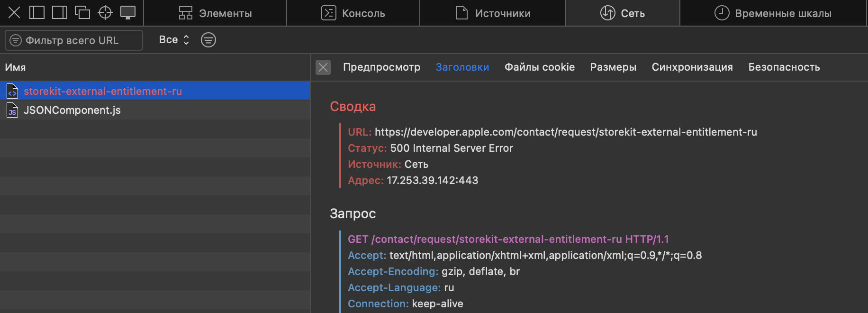Open the Все resource type dropdown
The width and height of the screenshot is (868, 313).
coord(174,40)
